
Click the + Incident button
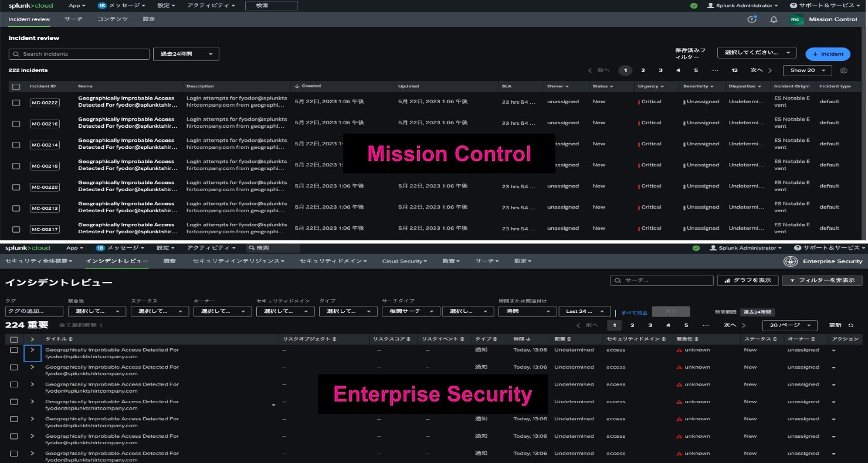click(x=828, y=54)
